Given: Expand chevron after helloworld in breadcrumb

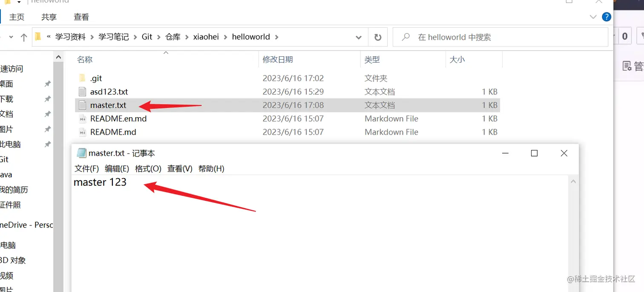Looking at the screenshot, I should [277, 37].
